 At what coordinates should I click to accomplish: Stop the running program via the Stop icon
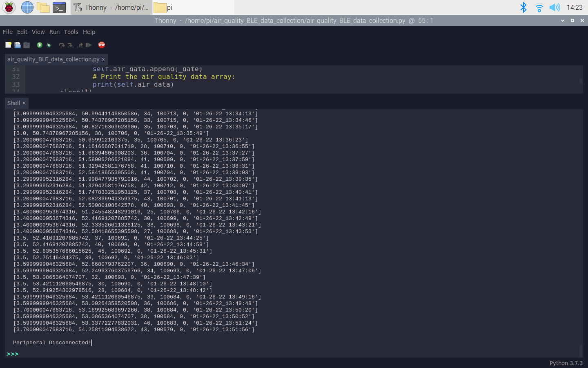101,45
